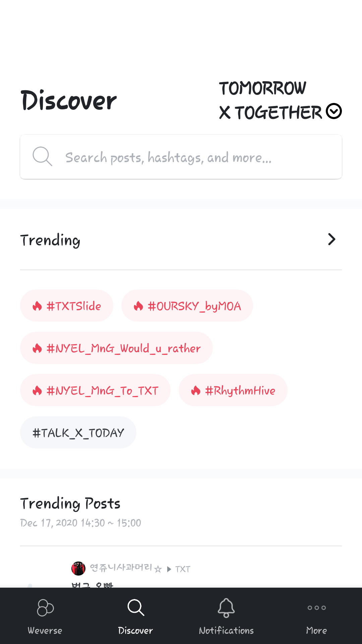Tap the TXT link on the post
Screen dimensions: 362x644
click(183, 569)
